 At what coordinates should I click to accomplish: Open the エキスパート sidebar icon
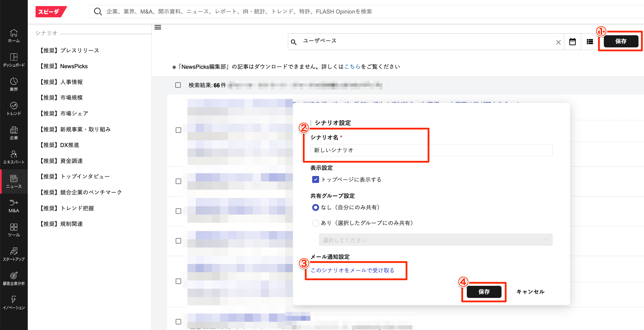14,157
